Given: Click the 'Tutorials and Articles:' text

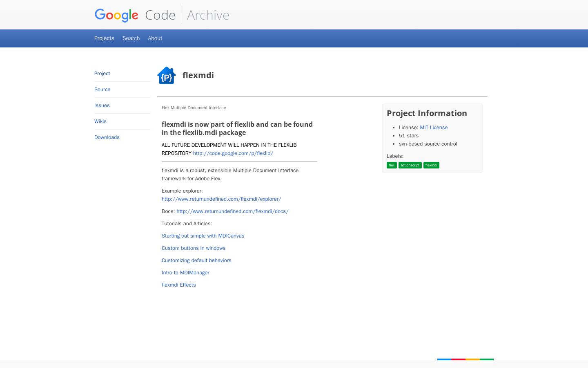Looking at the screenshot, I should tap(187, 224).
